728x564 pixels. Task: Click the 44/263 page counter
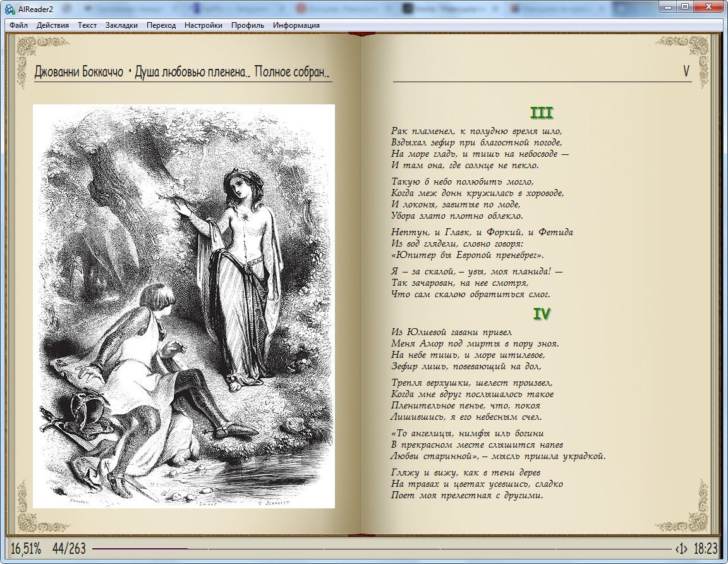coord(69,549)
